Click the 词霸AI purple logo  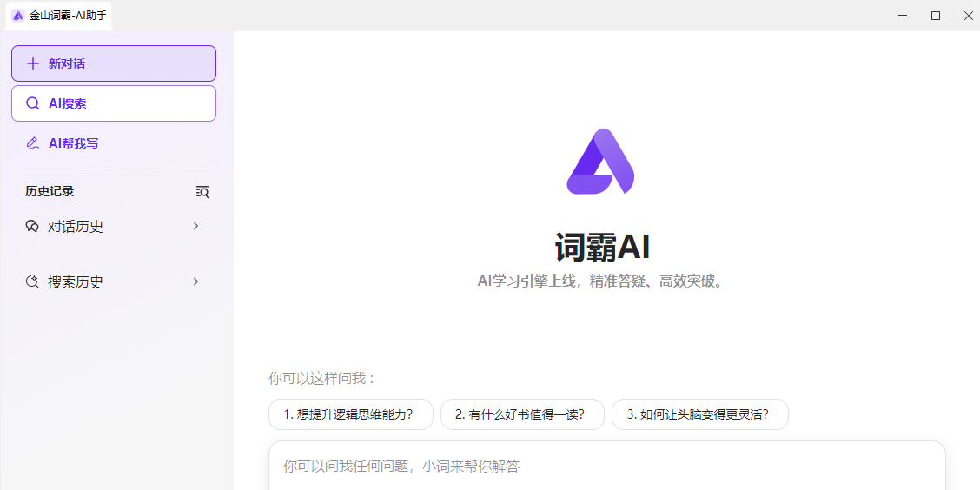coord(600,162)
